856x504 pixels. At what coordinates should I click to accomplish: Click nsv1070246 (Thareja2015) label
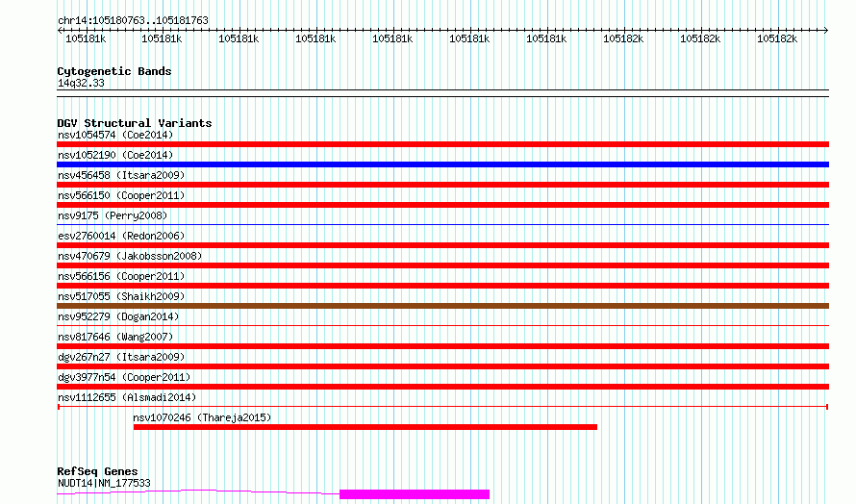[x=202, y=417]
